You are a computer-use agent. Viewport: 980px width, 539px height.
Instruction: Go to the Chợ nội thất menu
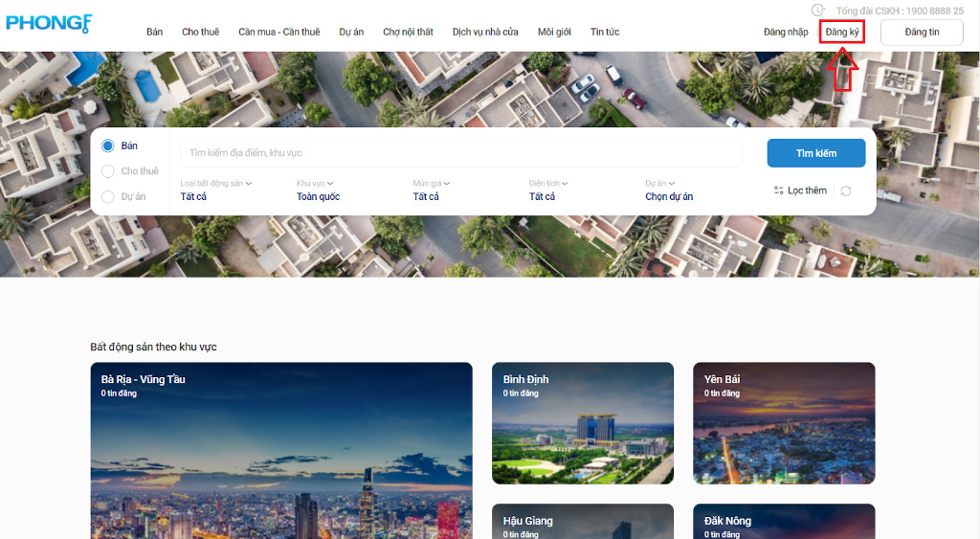tap(408, 33)
